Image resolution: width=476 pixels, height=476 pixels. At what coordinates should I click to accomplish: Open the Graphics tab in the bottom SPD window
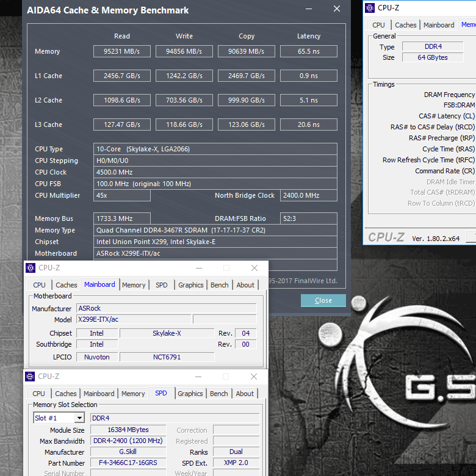pyautogui.click(x=190, y=394)
